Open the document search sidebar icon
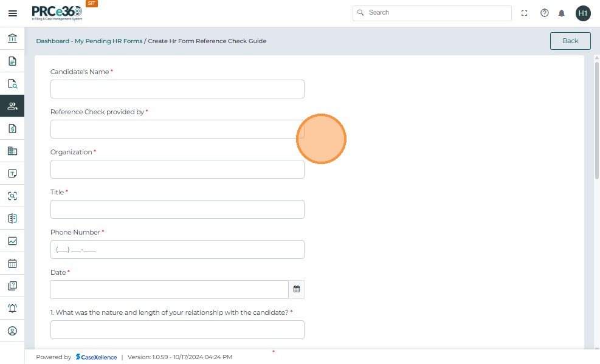Viewport: 600px width, 364px height. (x=12, y=84)
